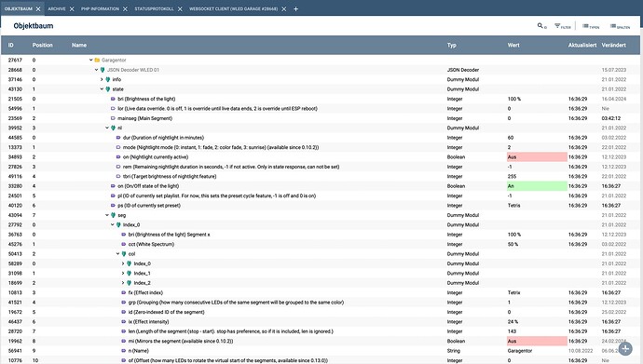Open the ID search tool
643x364 pixels.
[x=541, y=26]
